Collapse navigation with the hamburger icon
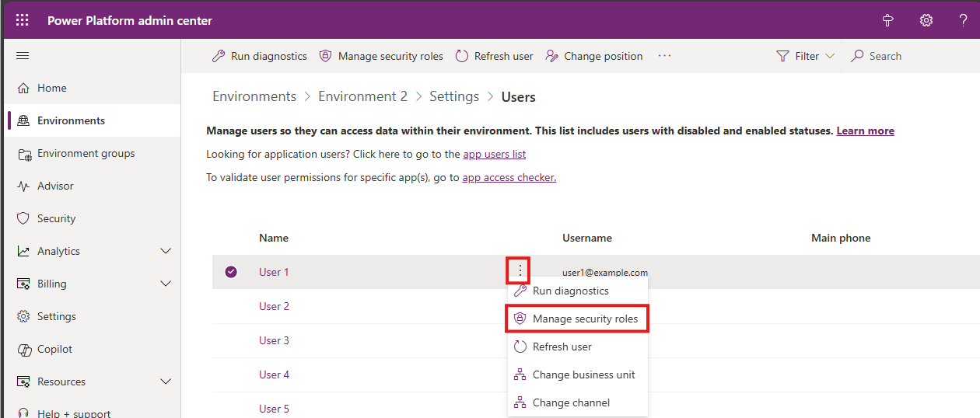This screenshot has height=418, width=980. coord(23,55)
